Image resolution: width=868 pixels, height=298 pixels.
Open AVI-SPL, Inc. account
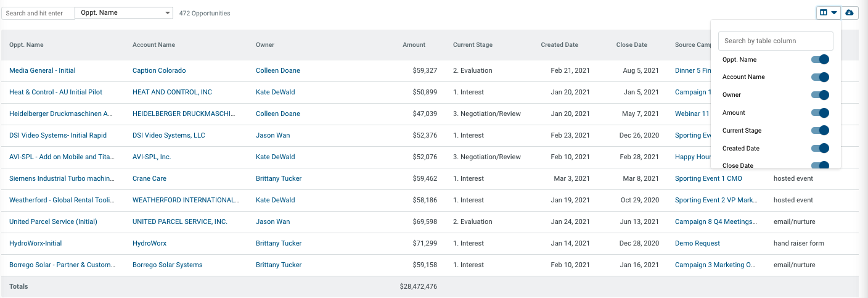(152, 157)
